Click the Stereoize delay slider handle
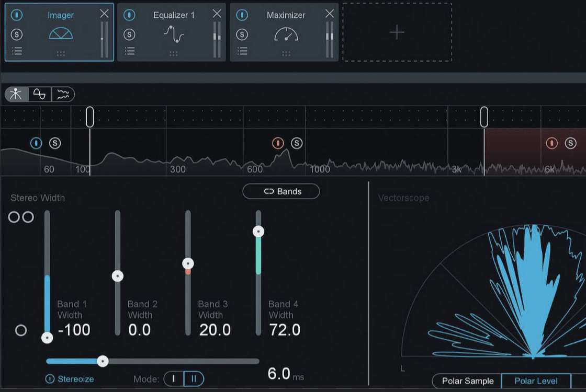 coord(103,361)
